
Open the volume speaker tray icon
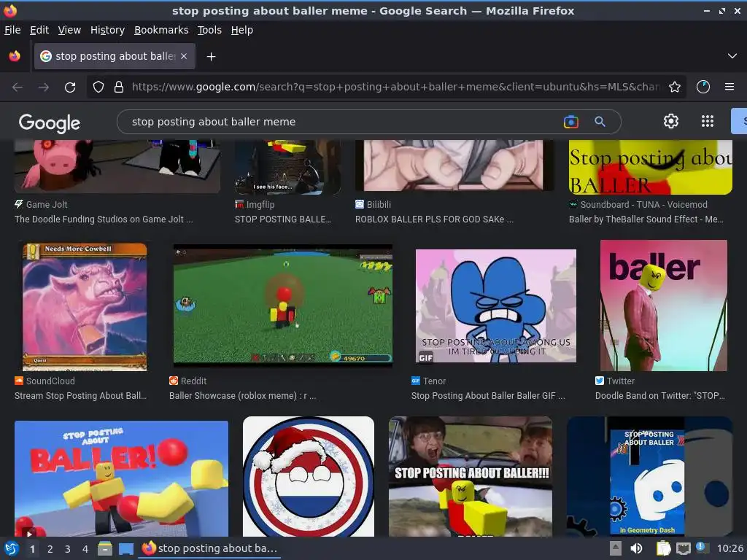pyautogui.click(x=636, y=548)
